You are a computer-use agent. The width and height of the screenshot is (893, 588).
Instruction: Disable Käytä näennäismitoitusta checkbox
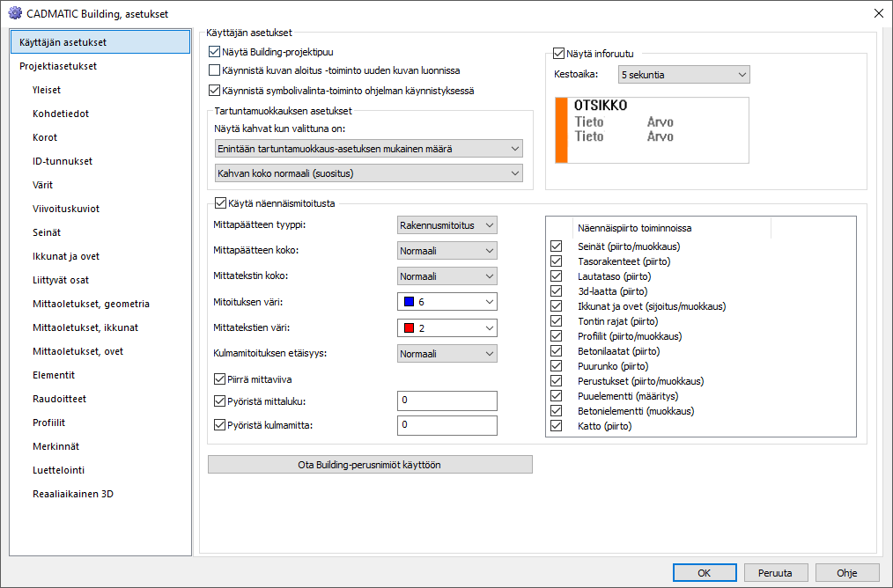coord(221,203)
